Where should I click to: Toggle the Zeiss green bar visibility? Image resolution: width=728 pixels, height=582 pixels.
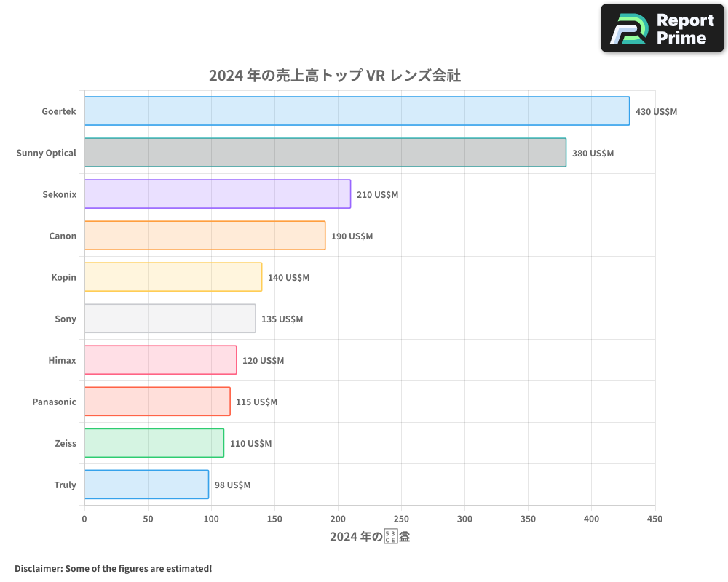coord(154,443)
